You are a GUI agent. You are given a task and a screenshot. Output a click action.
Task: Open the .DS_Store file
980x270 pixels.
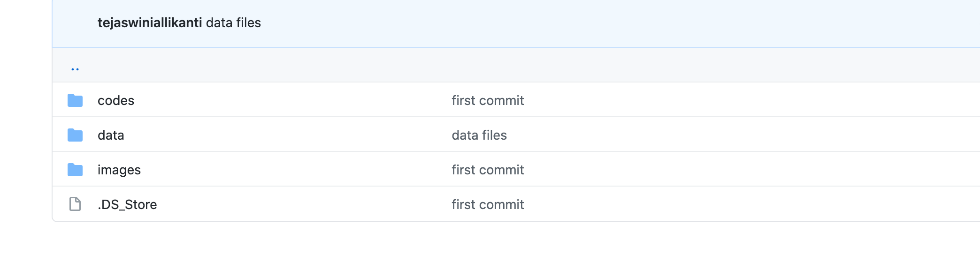[127, 204]
